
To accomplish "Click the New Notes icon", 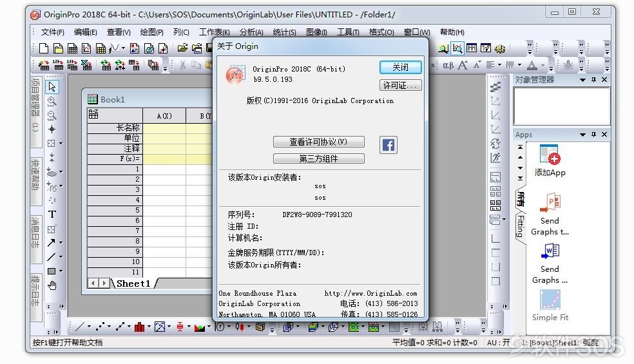I will [149, 48].
